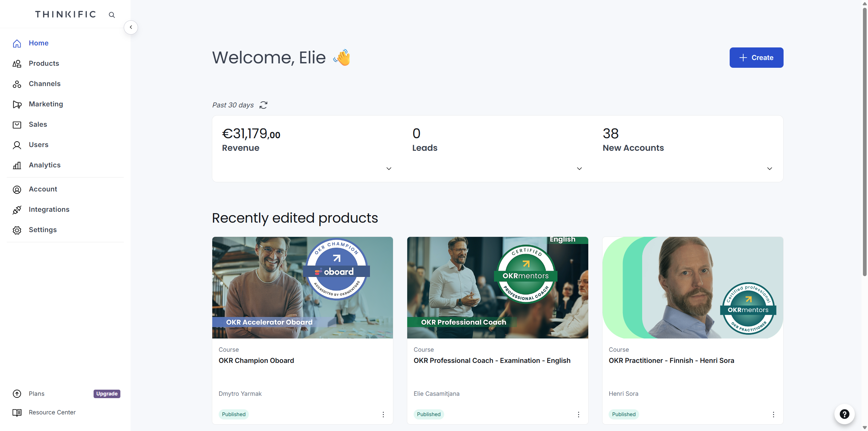868x431 pixels.
Task: Select the Products icon in the sidebar
Action: (17, 63)
